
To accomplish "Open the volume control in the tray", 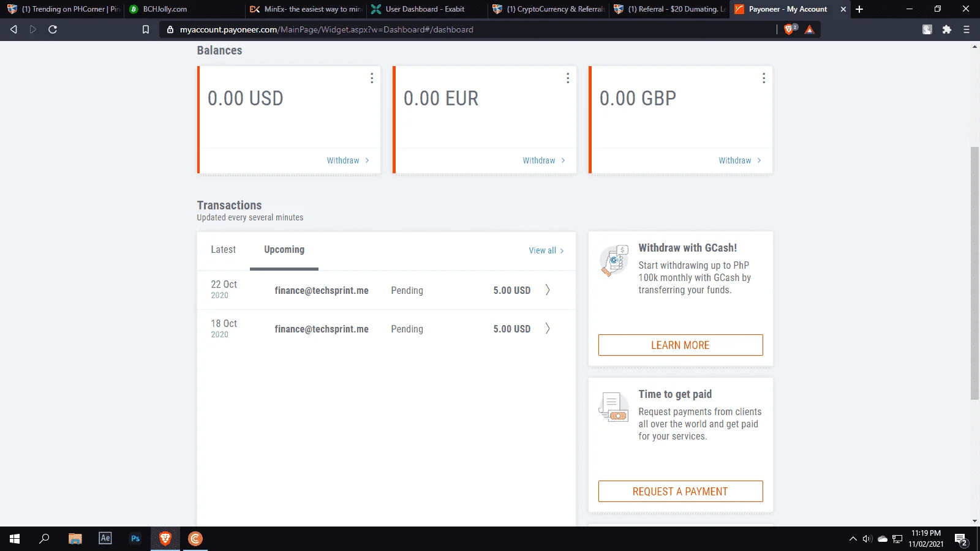I will [x=867, y=539].
